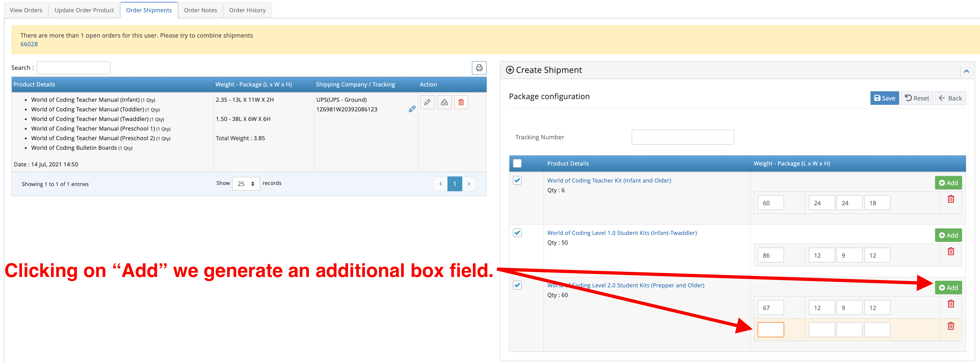Click the print icon above the shipments table
980x362 pixels.
point(479,68)
